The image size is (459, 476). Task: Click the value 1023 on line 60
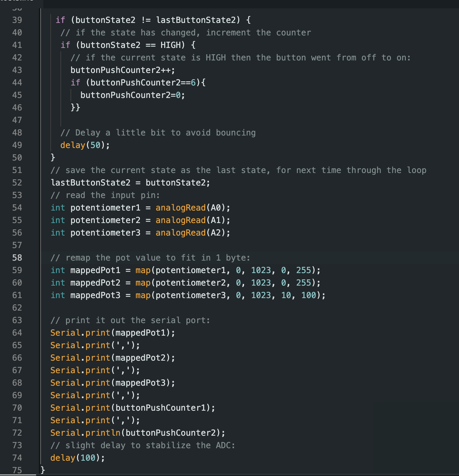260,282
